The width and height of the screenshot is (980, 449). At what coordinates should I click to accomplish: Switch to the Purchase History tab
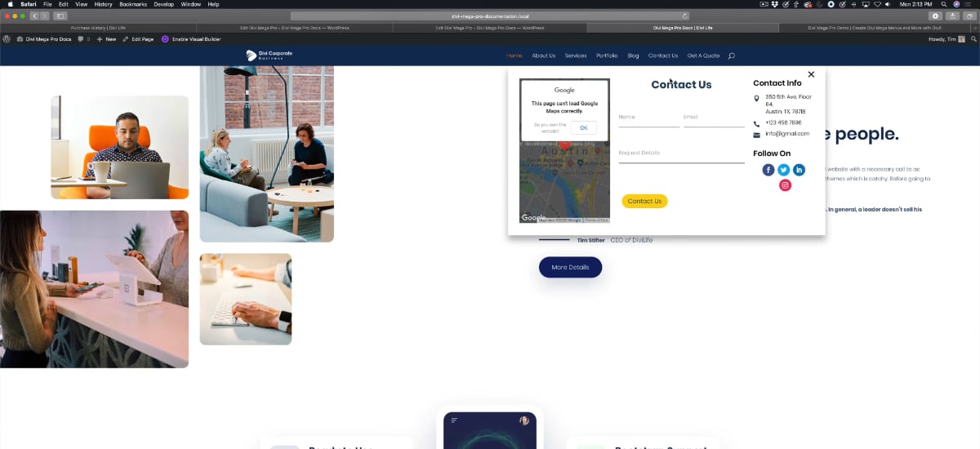pos(98,27)
